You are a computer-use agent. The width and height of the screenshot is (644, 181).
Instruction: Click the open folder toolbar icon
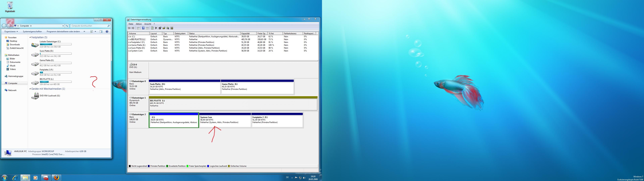[164, 28]
